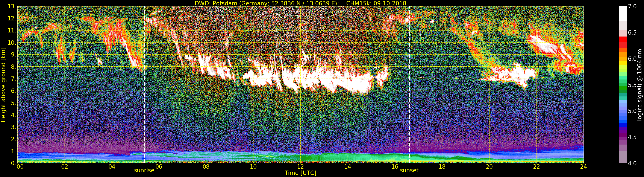This screenshot has height=177, width=644.
Task: Click the colorbar tick value '6.5'
Action: click(632, 33)
